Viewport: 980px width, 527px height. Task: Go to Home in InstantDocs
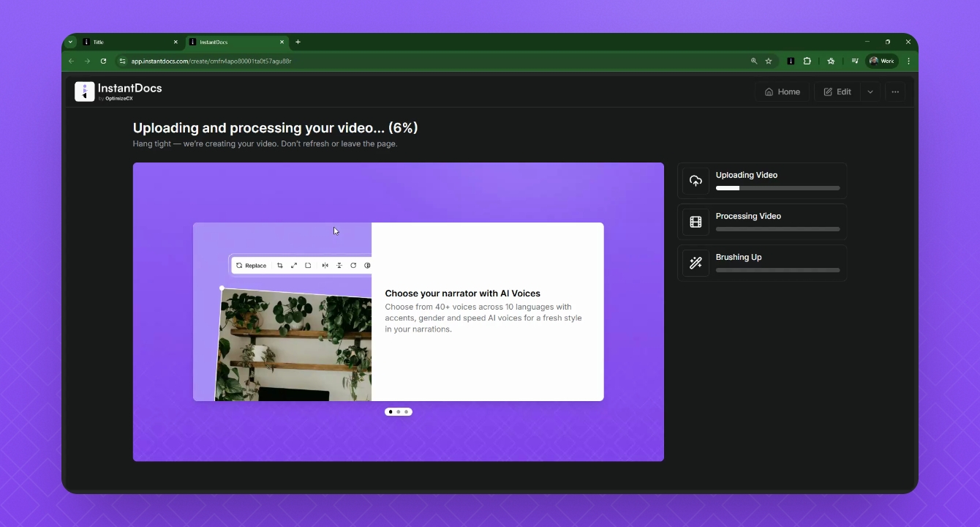point(783,92)
